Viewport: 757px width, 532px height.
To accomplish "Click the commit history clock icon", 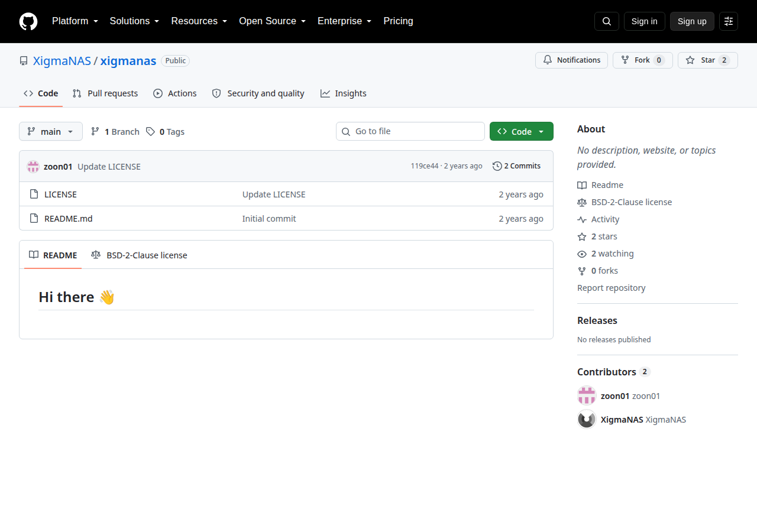I will click(497, 166).
